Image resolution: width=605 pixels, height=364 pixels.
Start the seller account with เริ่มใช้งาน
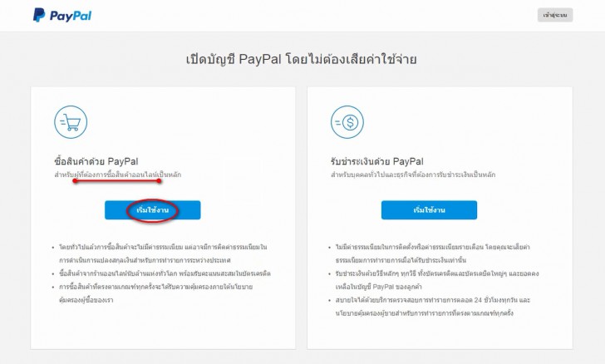coord(429,210)
